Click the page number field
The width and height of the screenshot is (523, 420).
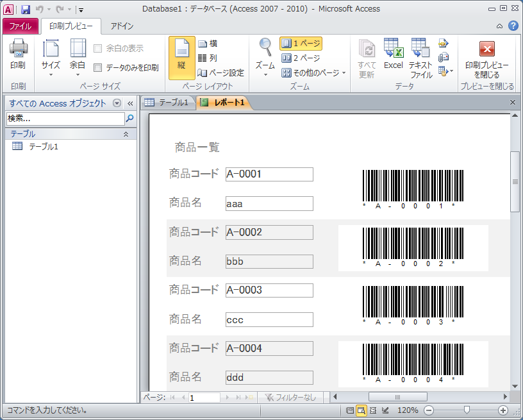pos(204,398)
